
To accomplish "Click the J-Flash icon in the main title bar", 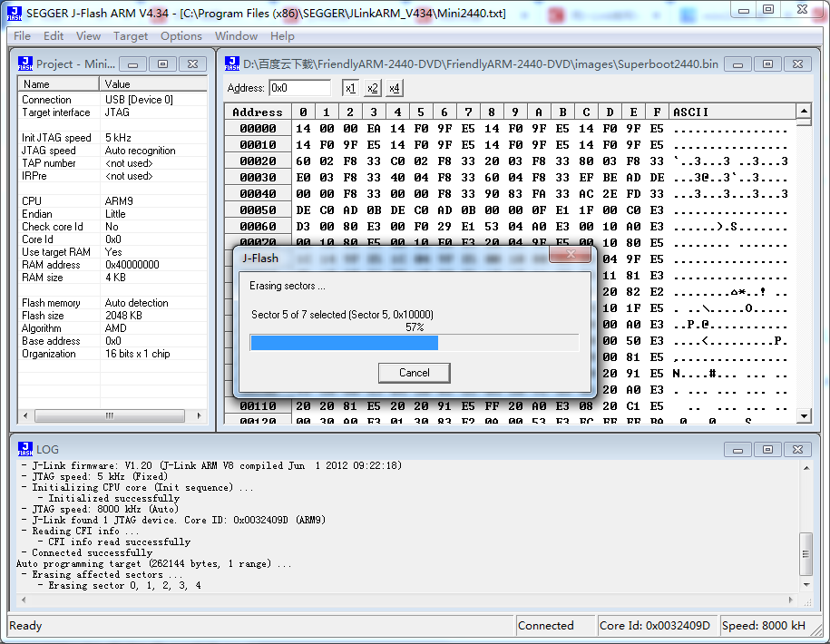I will point(15,14).
